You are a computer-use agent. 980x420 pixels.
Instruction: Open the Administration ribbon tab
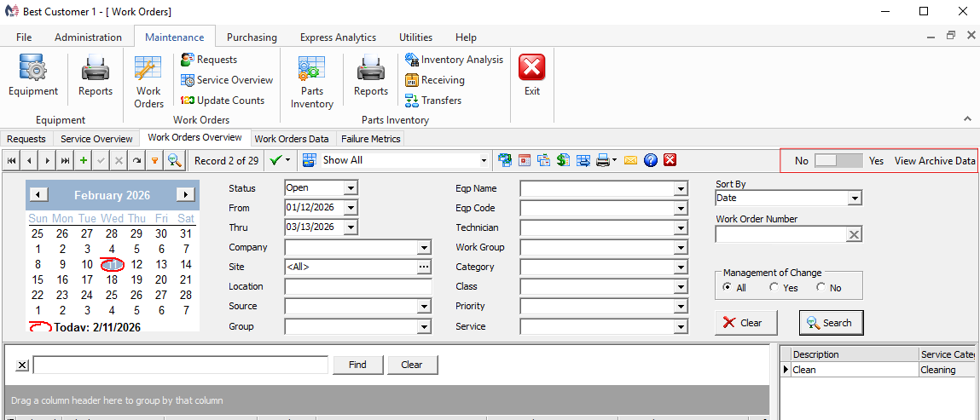pyautogui.click(x=88, y=37)
